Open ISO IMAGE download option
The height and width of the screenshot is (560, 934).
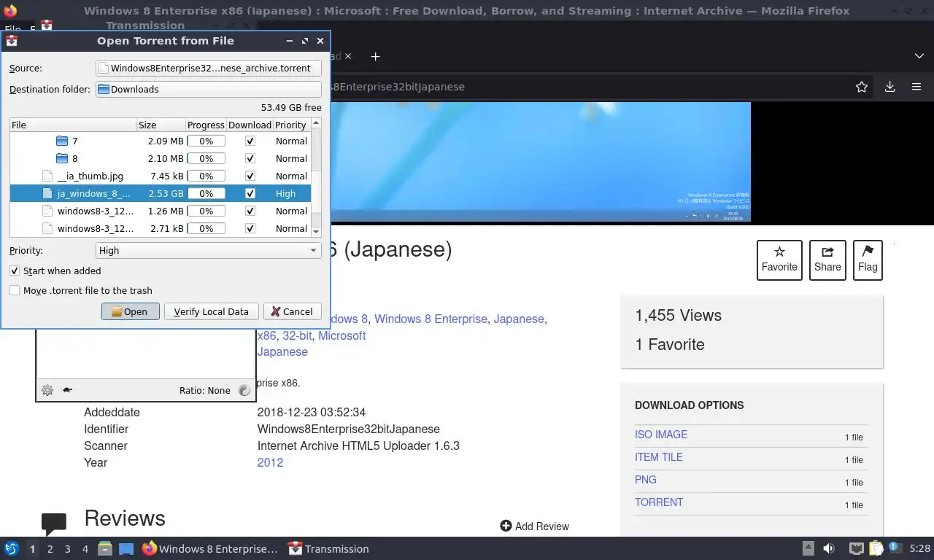click(661, 435)
